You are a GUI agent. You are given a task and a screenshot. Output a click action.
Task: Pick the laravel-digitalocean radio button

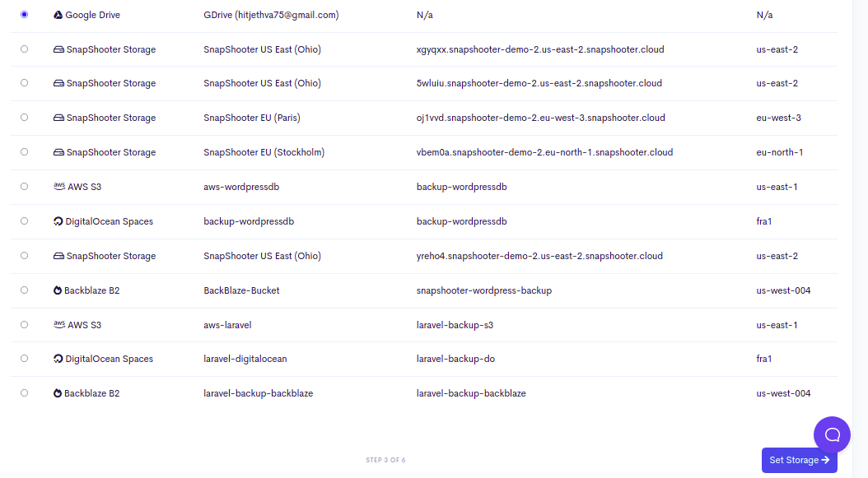(25, 359)
